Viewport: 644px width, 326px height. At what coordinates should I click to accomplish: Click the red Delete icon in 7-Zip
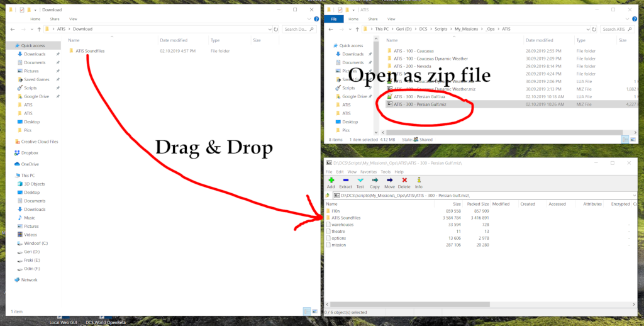tap(404, 182)
